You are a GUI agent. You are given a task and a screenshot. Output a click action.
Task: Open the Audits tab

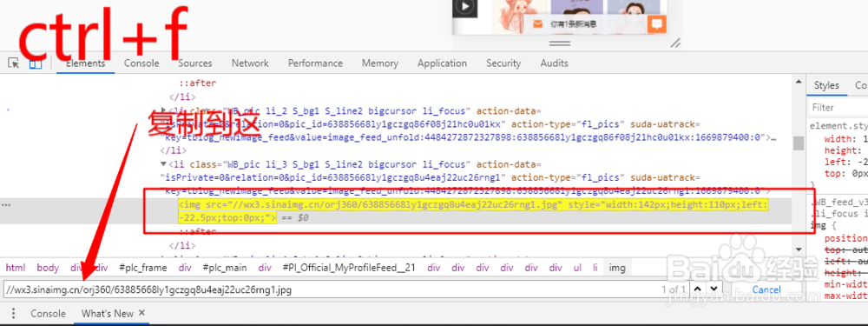(x=554, y=63)
